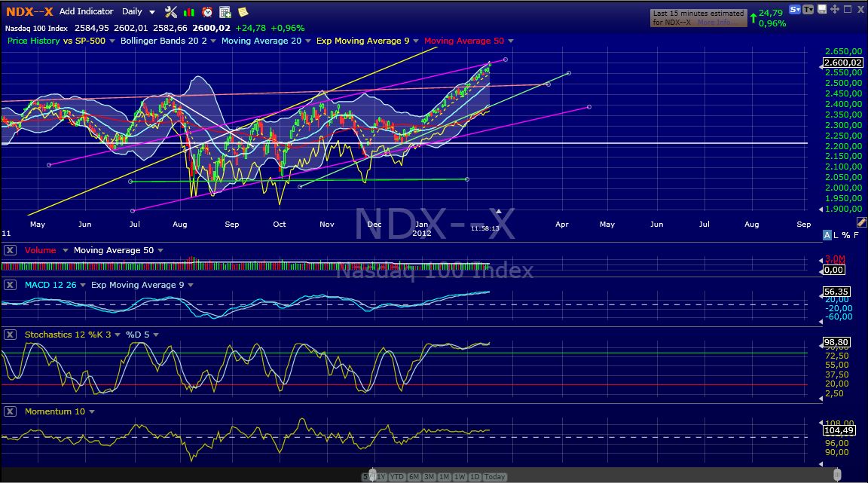Expand Bollinger Bands 20 2 dropdown
Screen dimensions: 868x483
[213, 41]
